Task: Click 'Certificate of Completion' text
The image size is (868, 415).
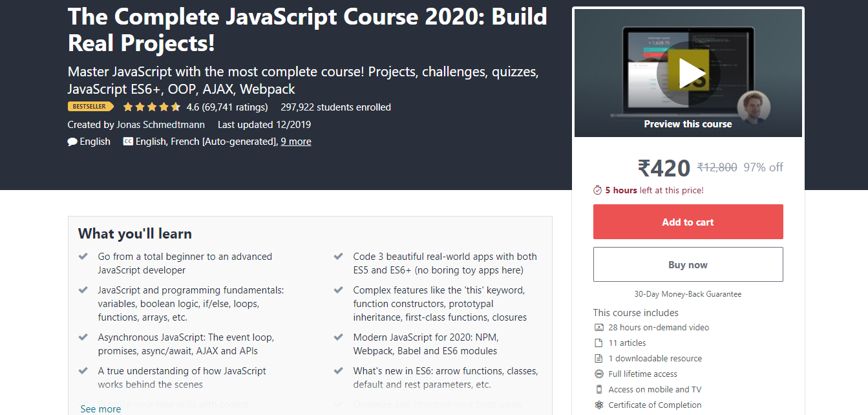Action: pos(655,405)
